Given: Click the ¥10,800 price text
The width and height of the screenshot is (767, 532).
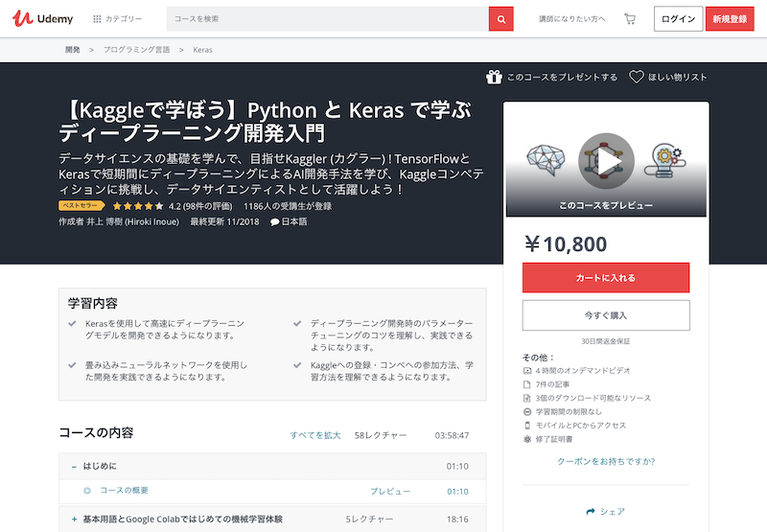Looking at the screenshot, I should click(x=566, y=244).
